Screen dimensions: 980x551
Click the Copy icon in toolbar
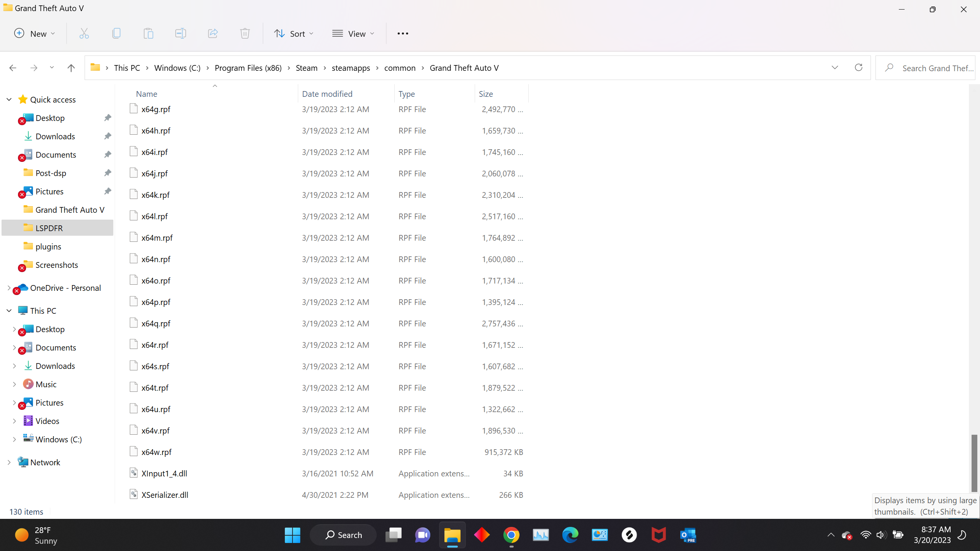(116, 34)
